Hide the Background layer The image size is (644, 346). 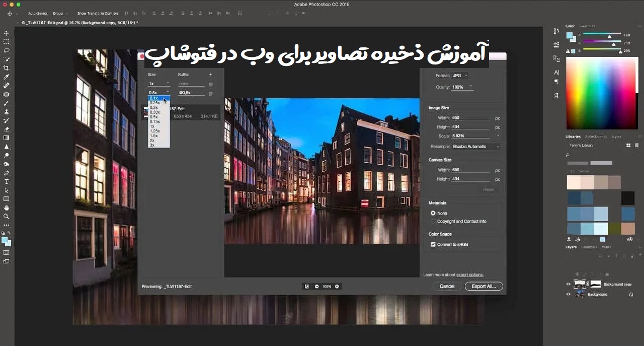pyautogui.click(x=569, y=294)
